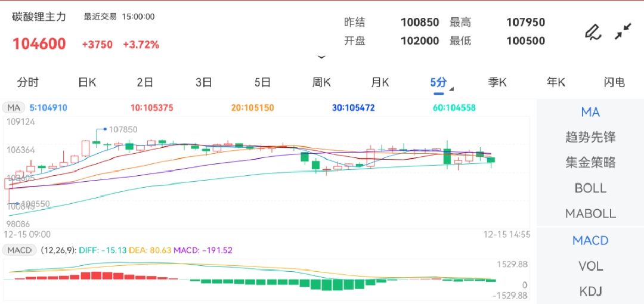Select the 3日 tab
The width and height of the screenshot is (644, 304).
[204, 82]
